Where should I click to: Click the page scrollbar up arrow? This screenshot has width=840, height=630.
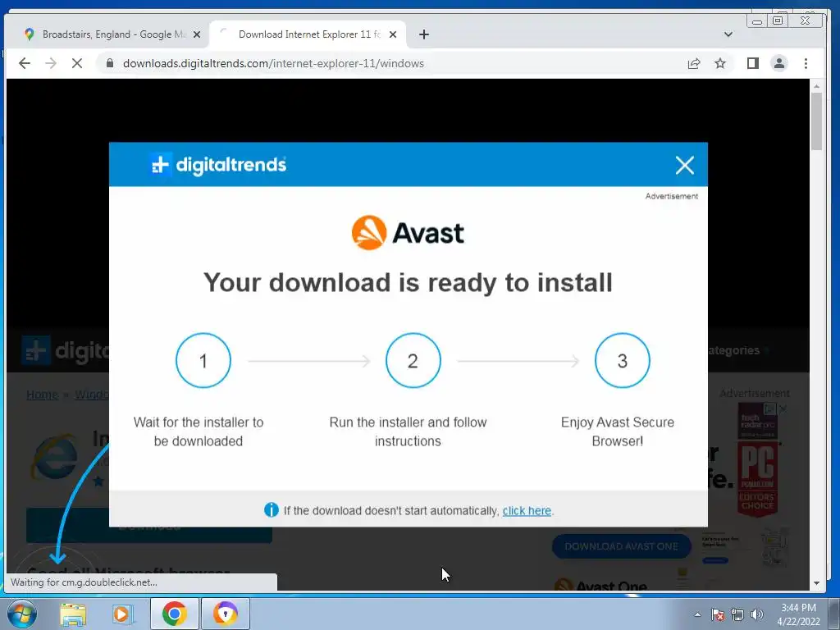(x=816, y=86)
